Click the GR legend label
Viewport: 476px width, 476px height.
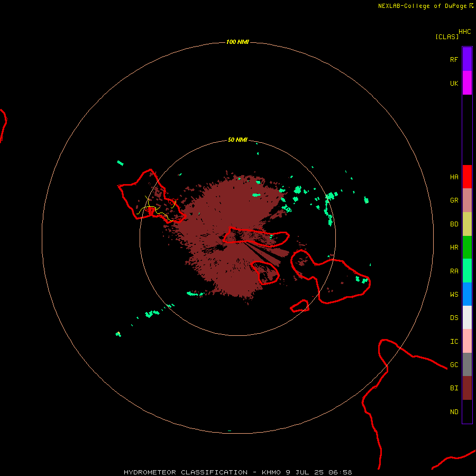pyautogui.click(x=454, y=200)
